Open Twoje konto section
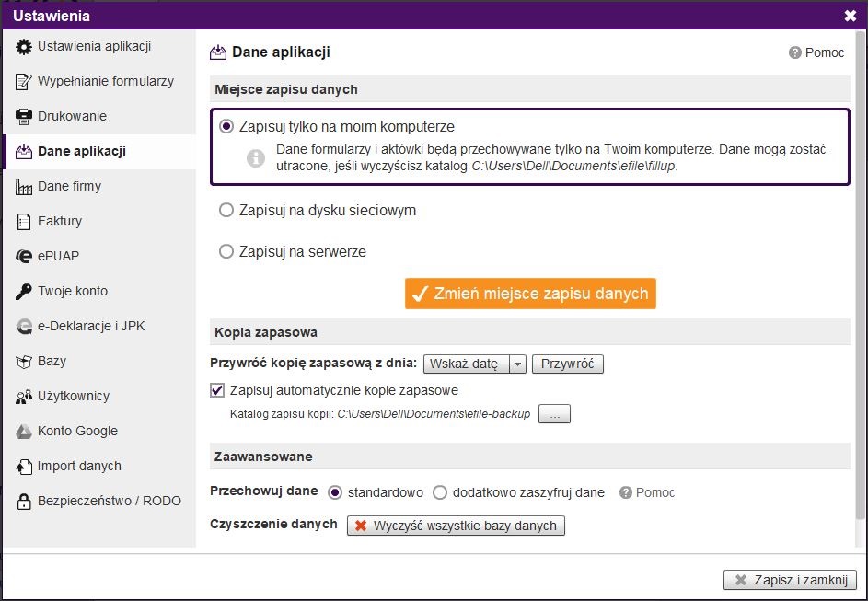Screen dimensions: 868x601 99,291
